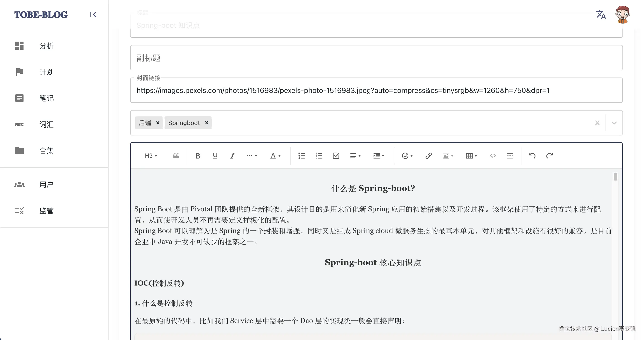Viewport: 644px width, 340px height.
Task: Apply underline formatting
Action: point(215,156)
